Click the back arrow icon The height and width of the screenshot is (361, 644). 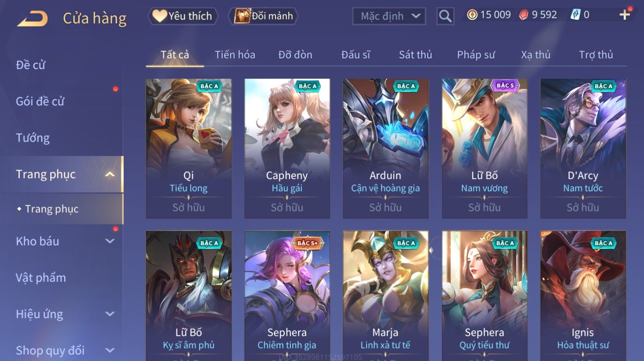tap(32, 18)
